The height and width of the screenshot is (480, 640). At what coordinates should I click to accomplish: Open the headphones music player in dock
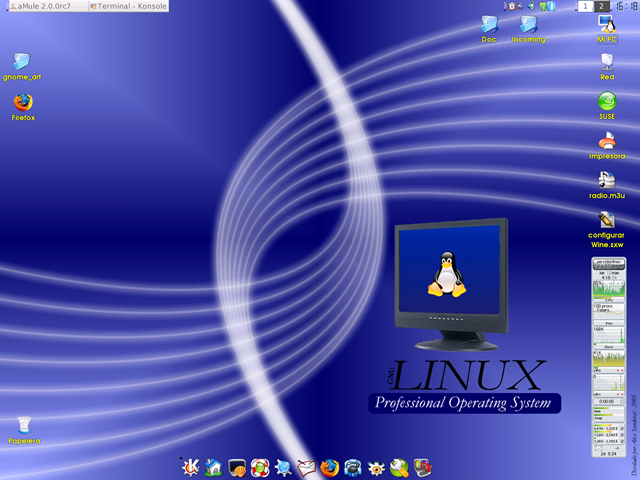[x=353, y=468]
